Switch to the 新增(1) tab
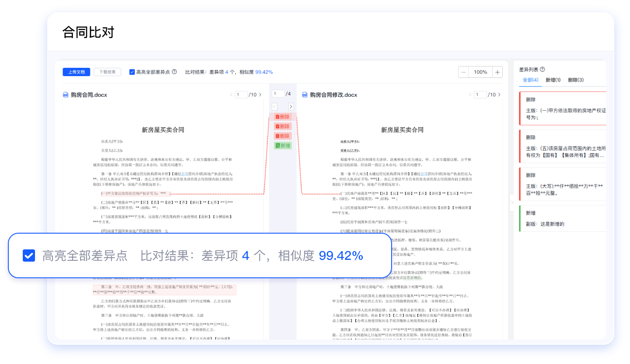 click(552, 80)
